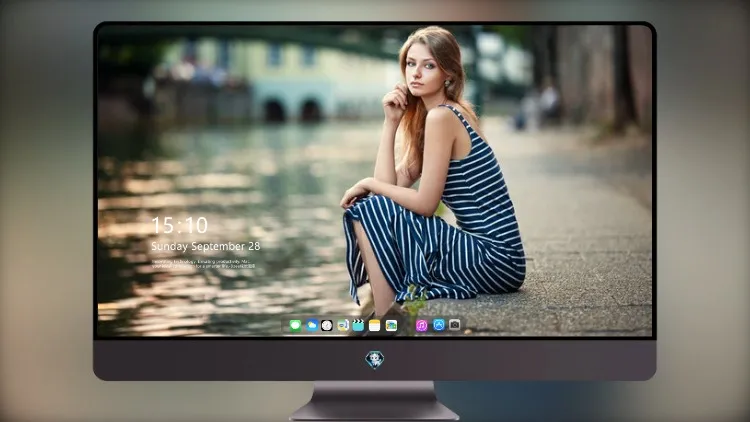Click the Sunday September 28 date text
This screenshot has height=422, width=750.
206,246
